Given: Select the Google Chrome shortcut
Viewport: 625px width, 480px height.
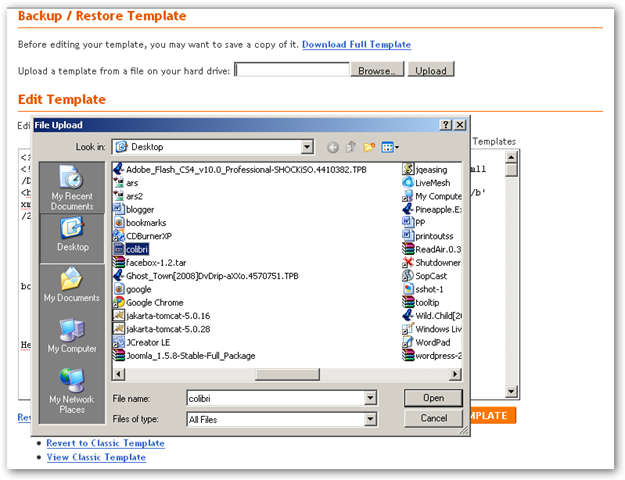Looking at the screenshot, I should click(148, 303).
